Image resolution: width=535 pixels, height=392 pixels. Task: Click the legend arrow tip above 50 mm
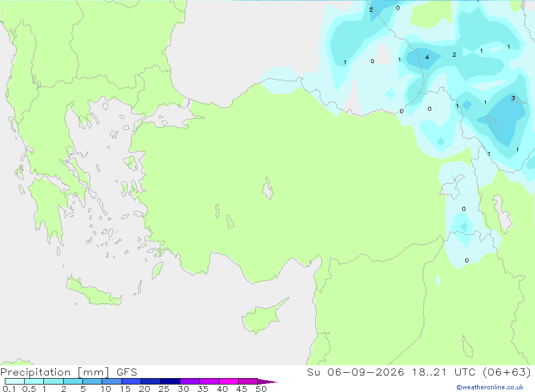[x=268, y=381]
